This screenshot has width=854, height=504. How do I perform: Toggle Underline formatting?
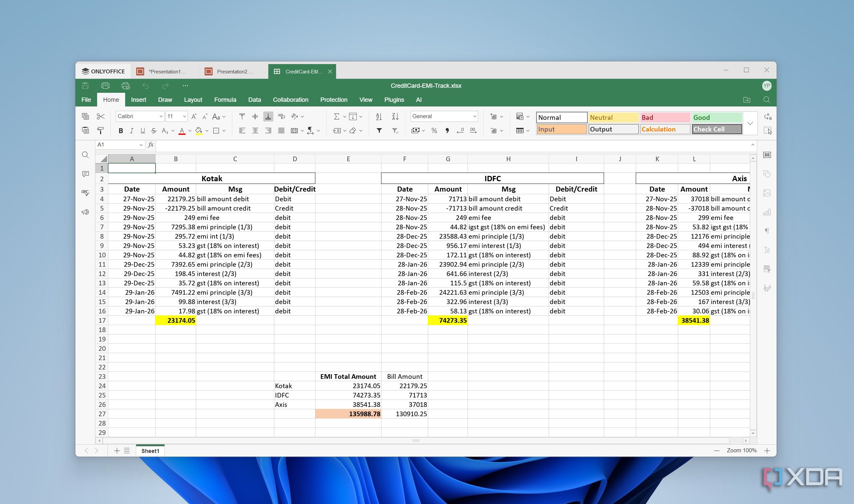point(143,131)
